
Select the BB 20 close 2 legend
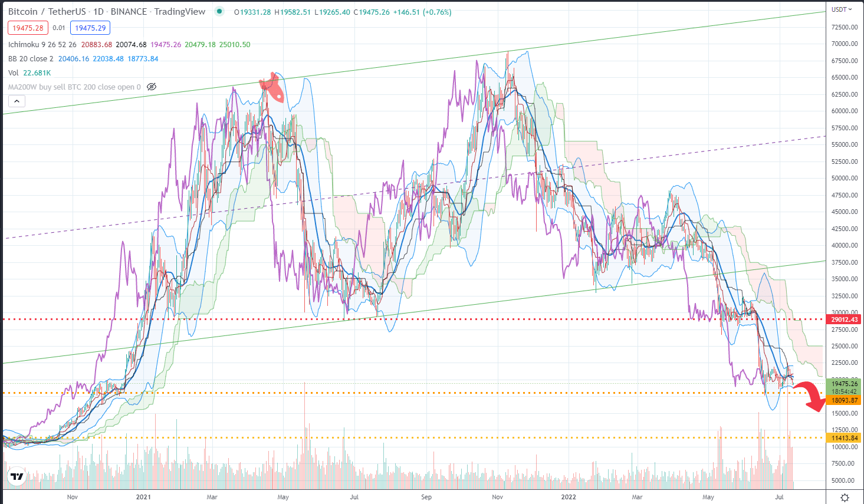point(31,58)
